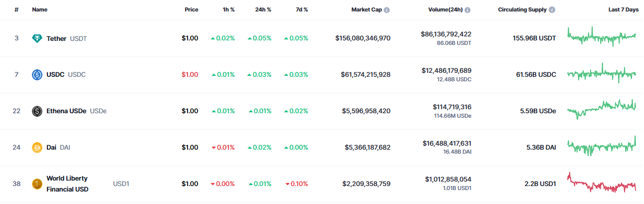
Task: Click circulating supply 61.56B USDC
Action: (x=536, y=75)
